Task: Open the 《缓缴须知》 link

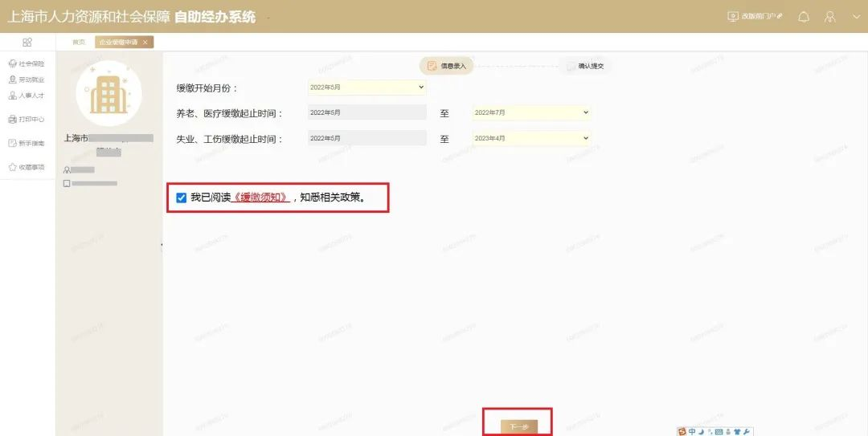Action: pyautogui.click(x=260, y=198)
